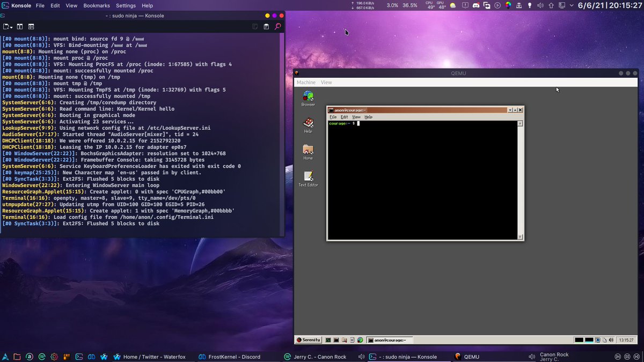The image size is (644, 362).
Task: Click the Serenity tray network icon
Action: (597, 340)
